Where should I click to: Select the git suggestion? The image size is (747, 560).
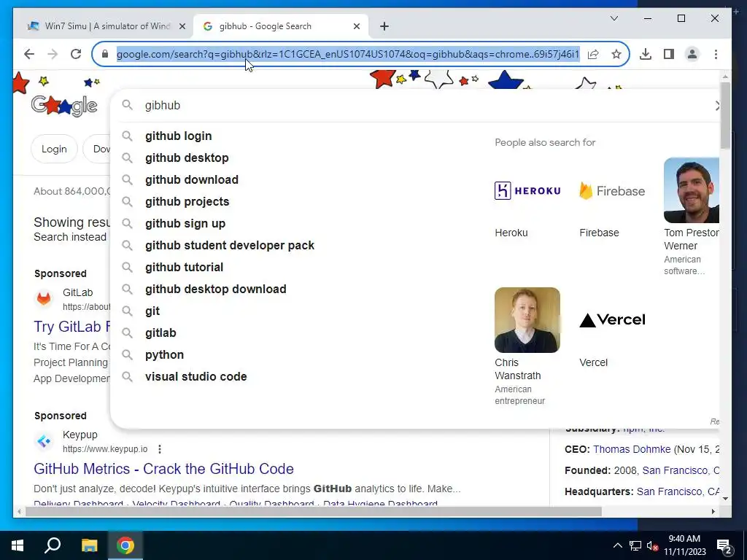click(152, 311)
